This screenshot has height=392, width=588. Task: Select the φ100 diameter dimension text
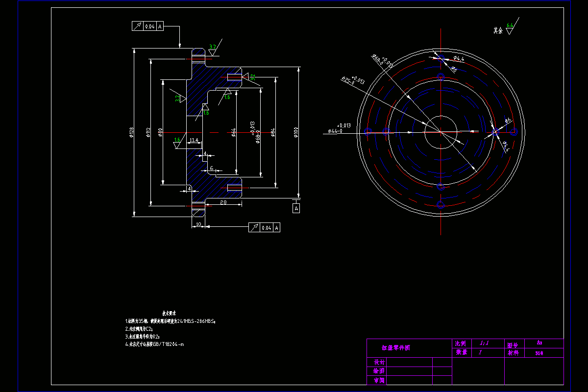[x=296, y=132]
